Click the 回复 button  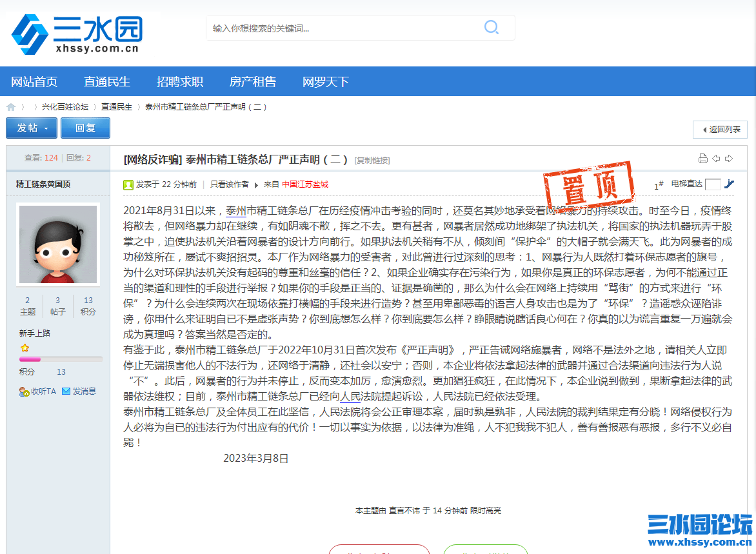(x=85, y=128)
